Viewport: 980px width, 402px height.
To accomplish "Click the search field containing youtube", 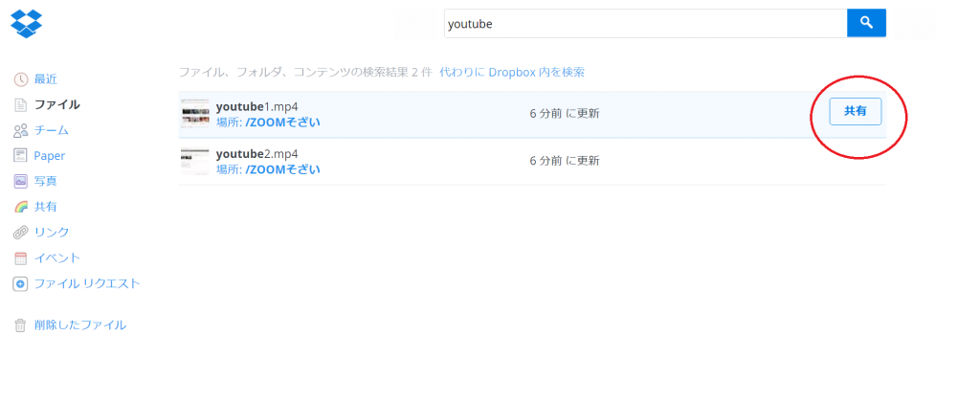I will [x=646, y=23].
